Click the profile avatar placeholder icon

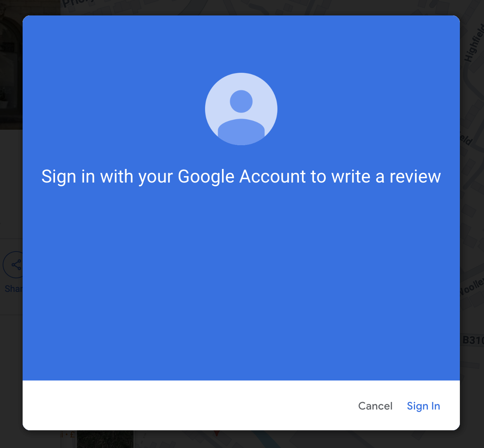pyautogui.click(x=241, y=109)
